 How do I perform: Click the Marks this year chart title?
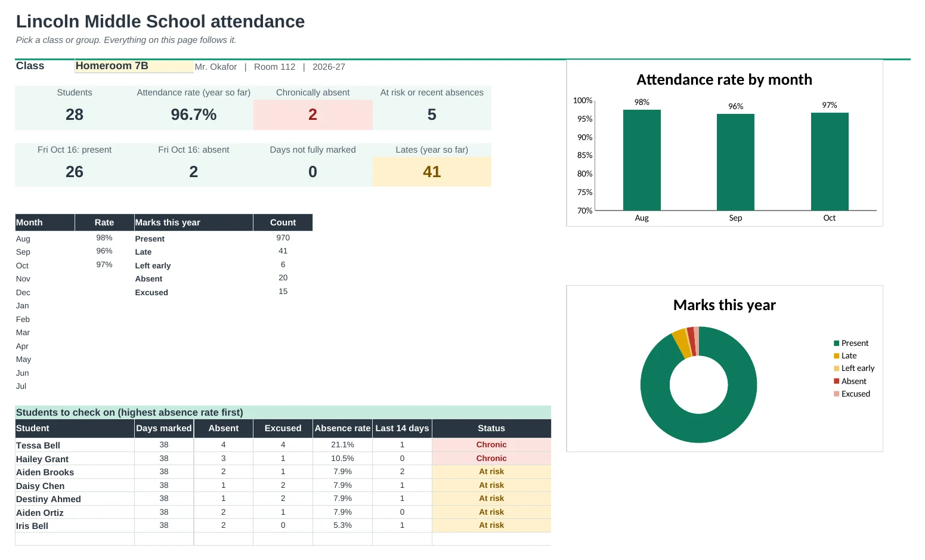coord(724,305)
